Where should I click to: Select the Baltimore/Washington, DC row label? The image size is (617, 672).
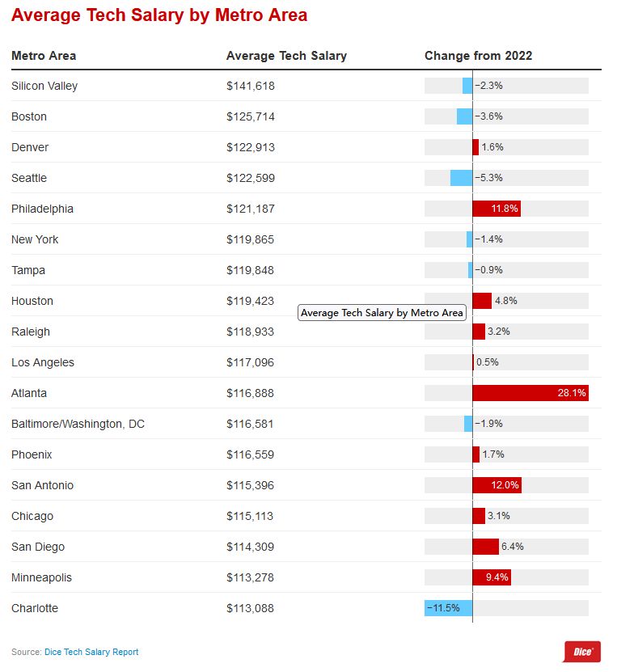[x=78, y=424]
